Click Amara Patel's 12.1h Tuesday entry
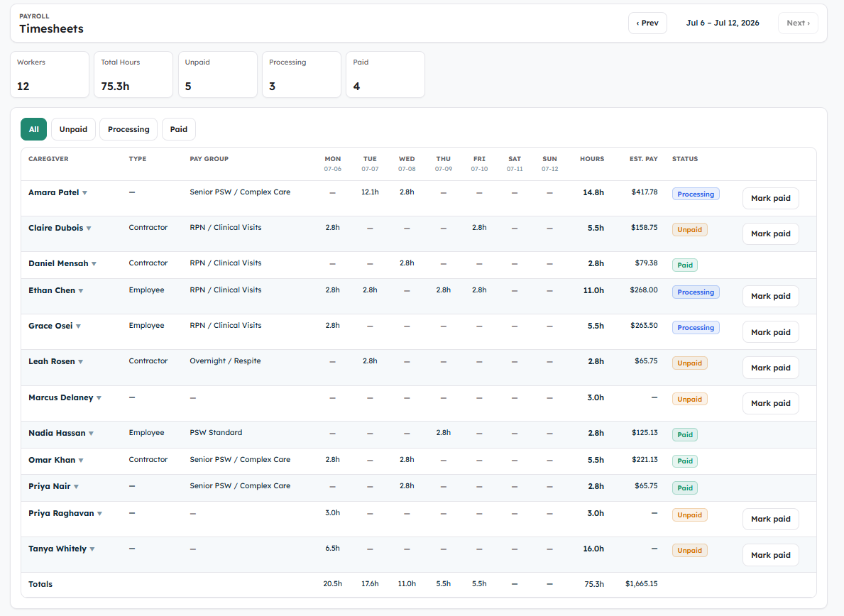Screen dimensions: 844x616 point(370,192)
